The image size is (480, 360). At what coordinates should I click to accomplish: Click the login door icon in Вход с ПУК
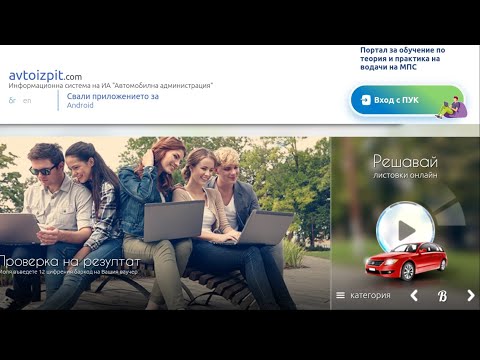(x=366, y=100)
